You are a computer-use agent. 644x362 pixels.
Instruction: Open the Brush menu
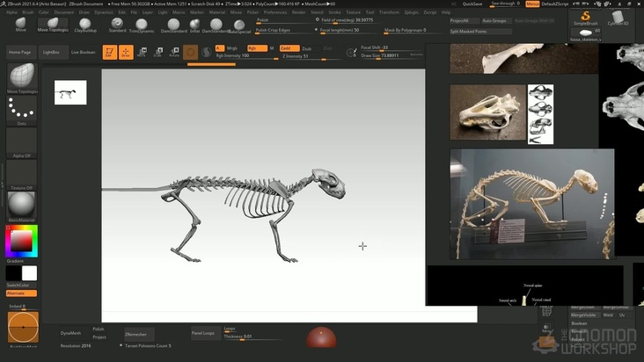coord(28,12)
